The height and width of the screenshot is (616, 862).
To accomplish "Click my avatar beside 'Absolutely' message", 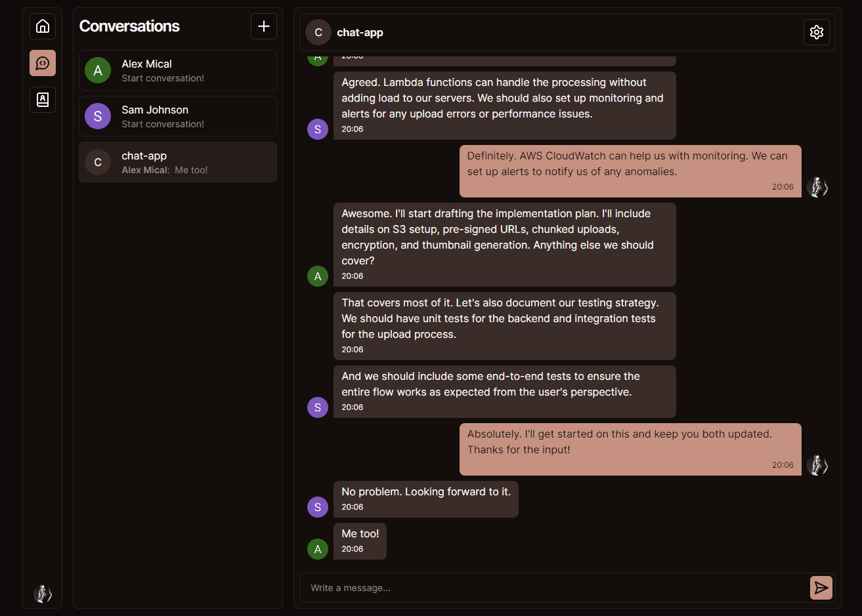I will coord(817,465).
